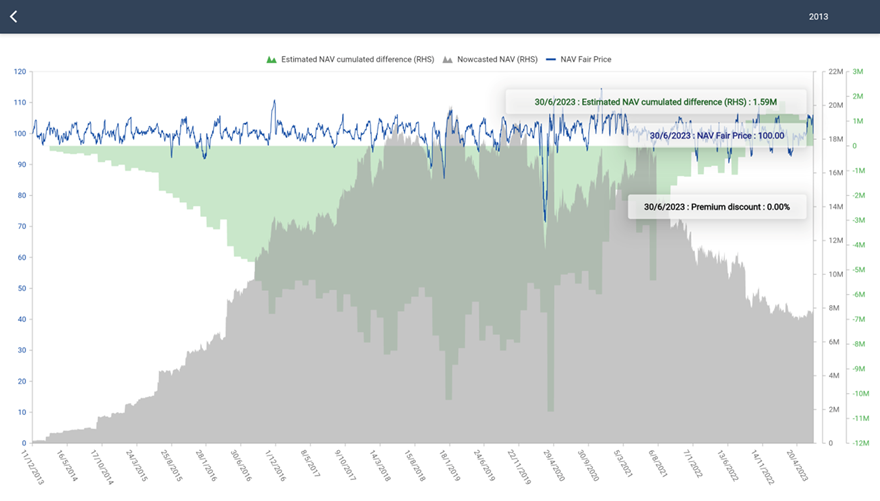880x501 pixels.
Task: Click the back arrow icon
Action: point(14,17)
